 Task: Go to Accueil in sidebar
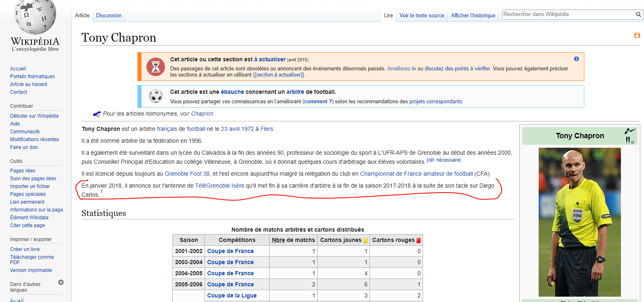[18, 69]
